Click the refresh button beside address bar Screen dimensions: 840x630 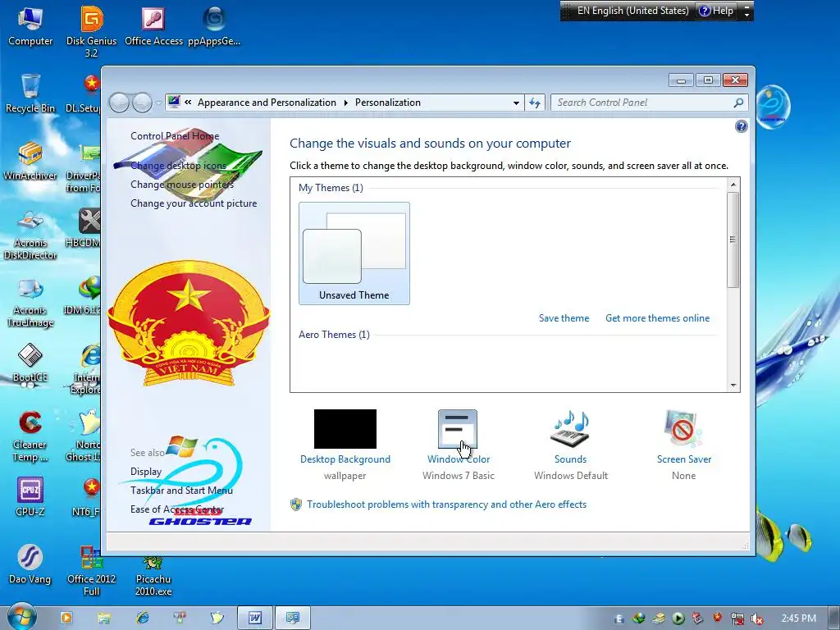[x=535, y=103]
